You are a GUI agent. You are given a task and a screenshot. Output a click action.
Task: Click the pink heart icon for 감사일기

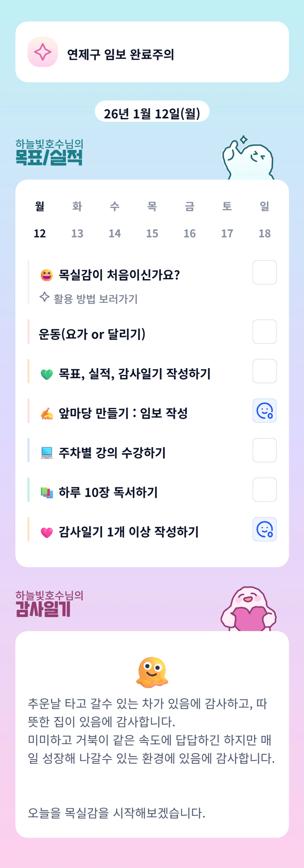click(x=47, y=532)
